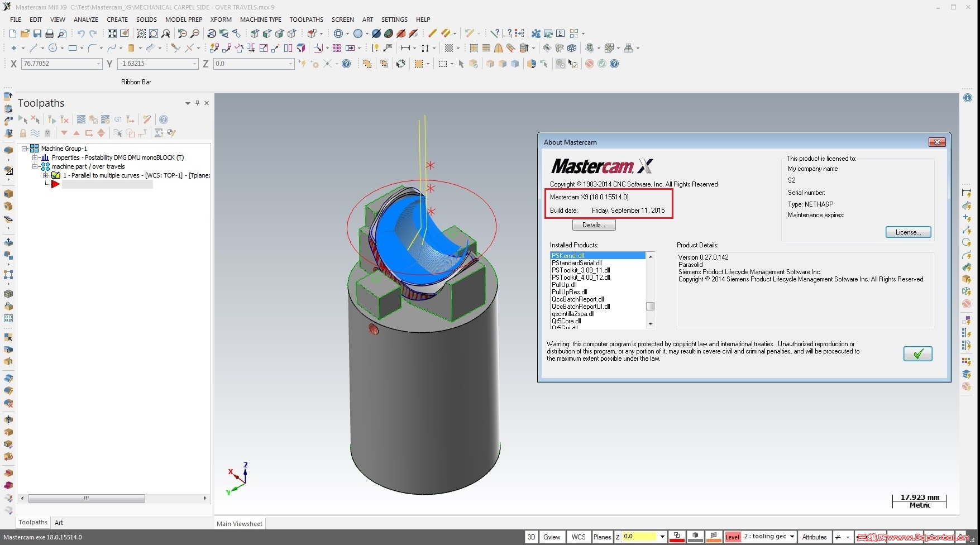Open the FILE menu
Viewport: 980px width, 545px height.
(16, 20)
